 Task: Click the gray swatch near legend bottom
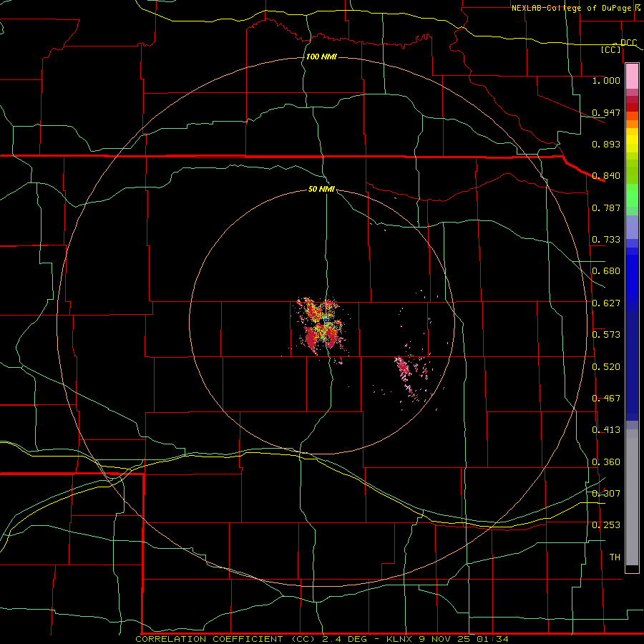click(632, 501)
